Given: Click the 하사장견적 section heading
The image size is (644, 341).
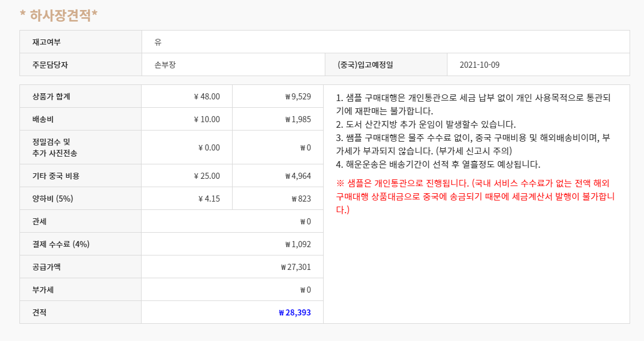Looking at the screenshot, I should (59, 15).
